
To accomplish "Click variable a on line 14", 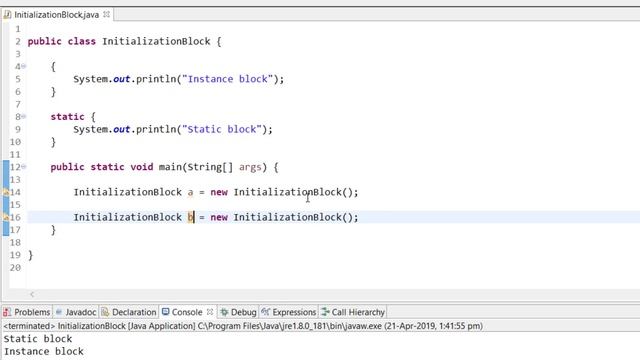I will (x=190, y=192).
